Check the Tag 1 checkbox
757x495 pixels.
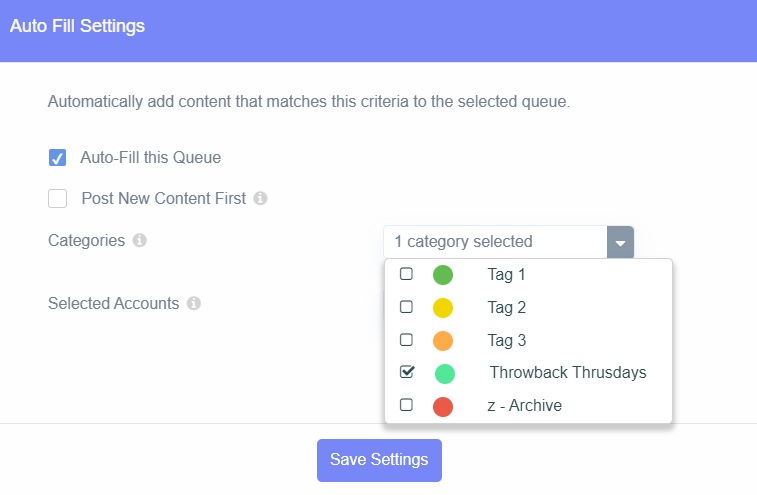tap(407, 274)
